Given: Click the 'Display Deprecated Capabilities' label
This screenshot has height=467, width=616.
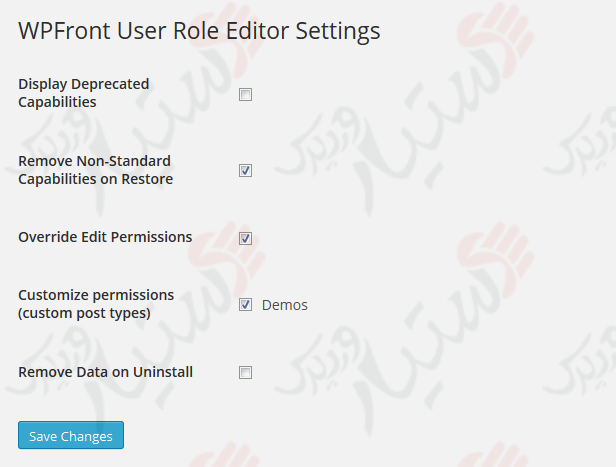Looking at the screenshot, I should (x=84, y=93).
